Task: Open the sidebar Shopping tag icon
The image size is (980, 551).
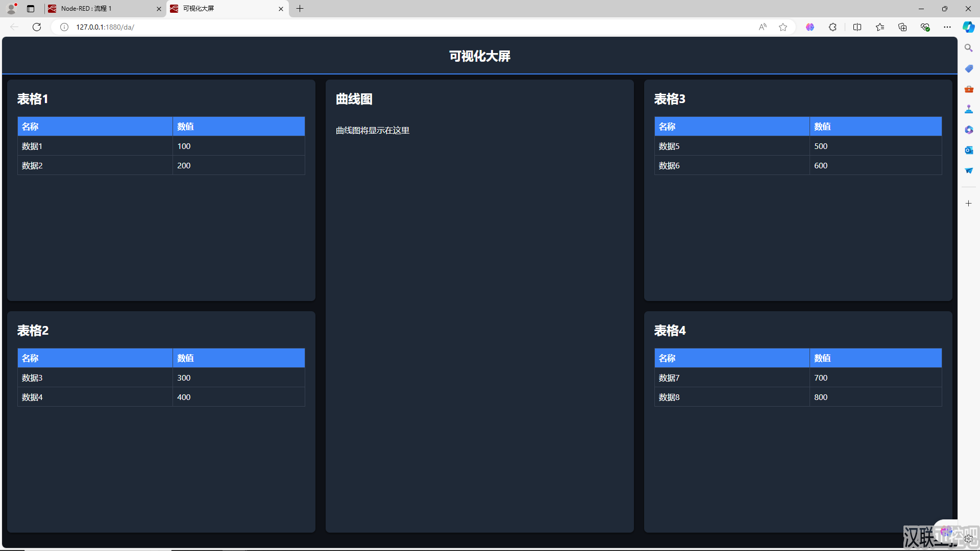Action: pos(969,68)
